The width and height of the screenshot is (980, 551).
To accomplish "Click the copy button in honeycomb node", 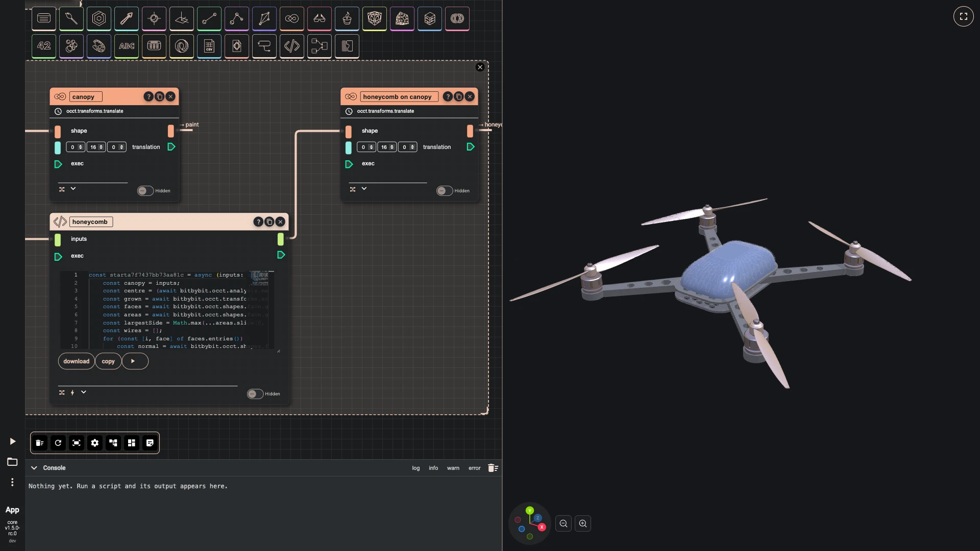I will (108, 361).
